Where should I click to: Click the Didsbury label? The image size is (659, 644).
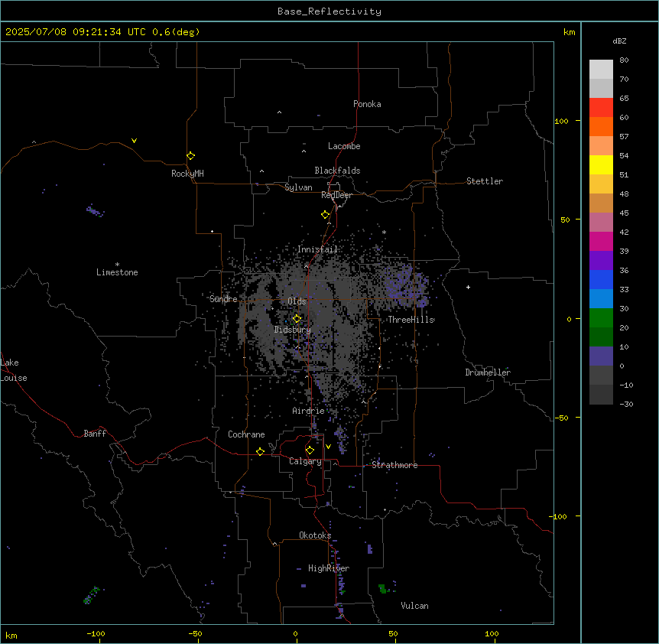[293, 330]
